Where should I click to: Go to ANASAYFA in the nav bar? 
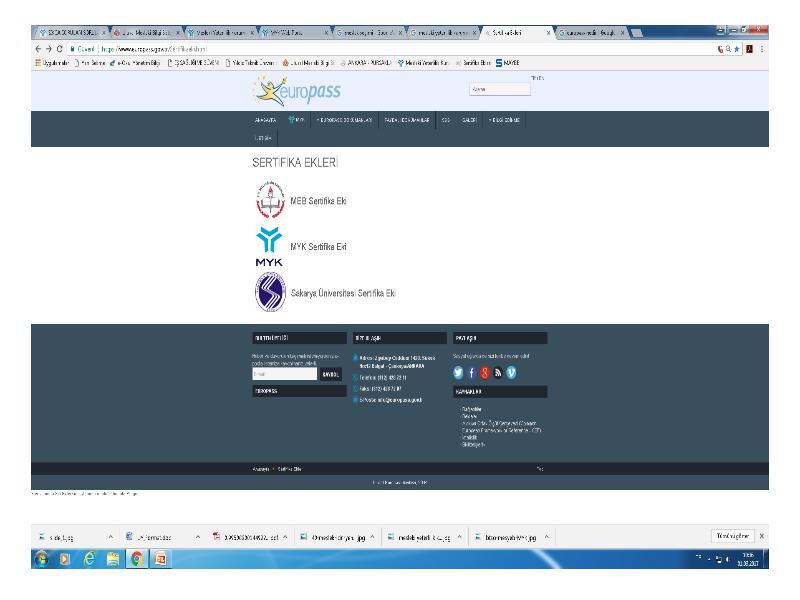(265, 120)
